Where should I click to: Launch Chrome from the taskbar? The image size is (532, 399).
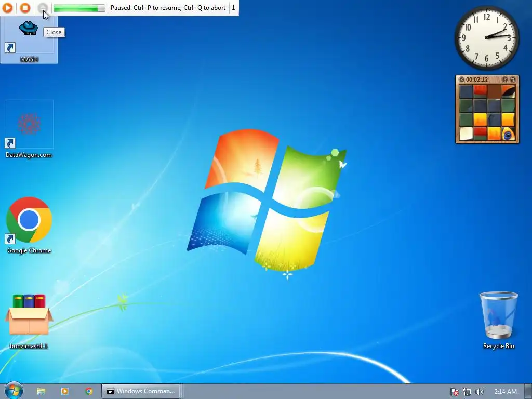pyautogui.click(x=89, y=391)
